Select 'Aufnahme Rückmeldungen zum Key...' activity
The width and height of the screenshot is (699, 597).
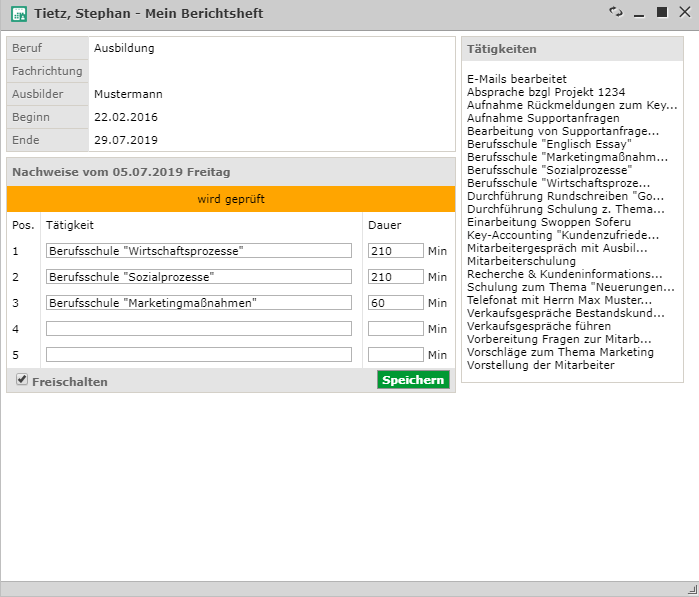572,105
